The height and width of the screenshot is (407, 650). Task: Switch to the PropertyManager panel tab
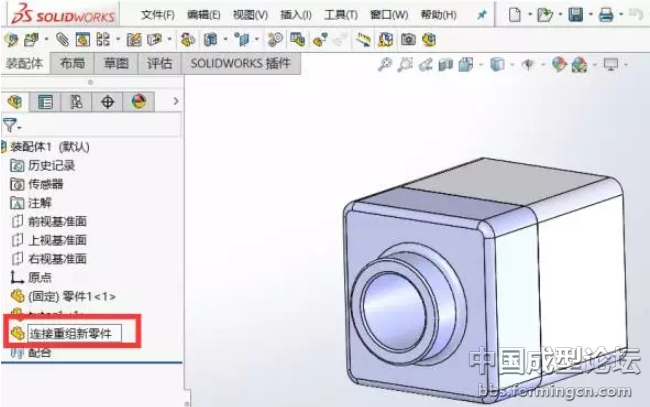click(45, 102)
